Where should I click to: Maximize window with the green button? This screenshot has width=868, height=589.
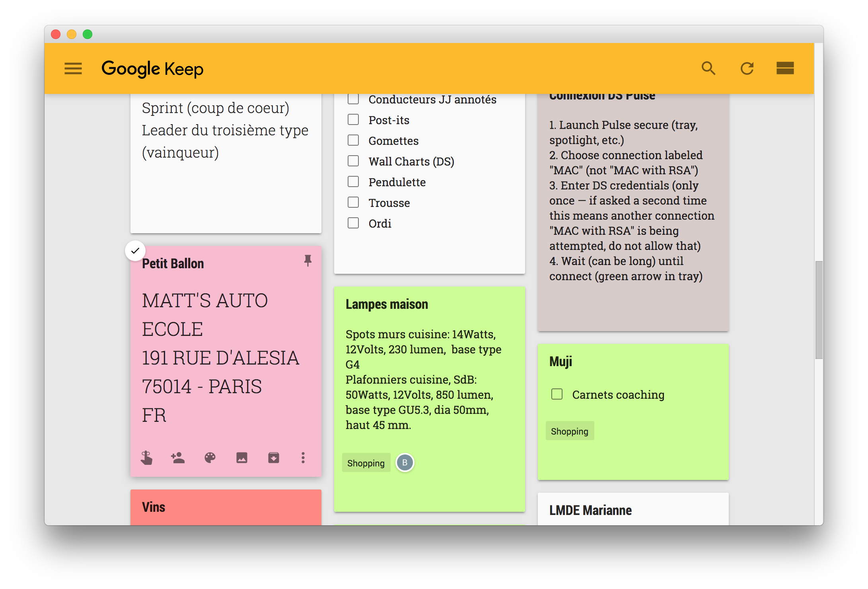click(88, 34)
